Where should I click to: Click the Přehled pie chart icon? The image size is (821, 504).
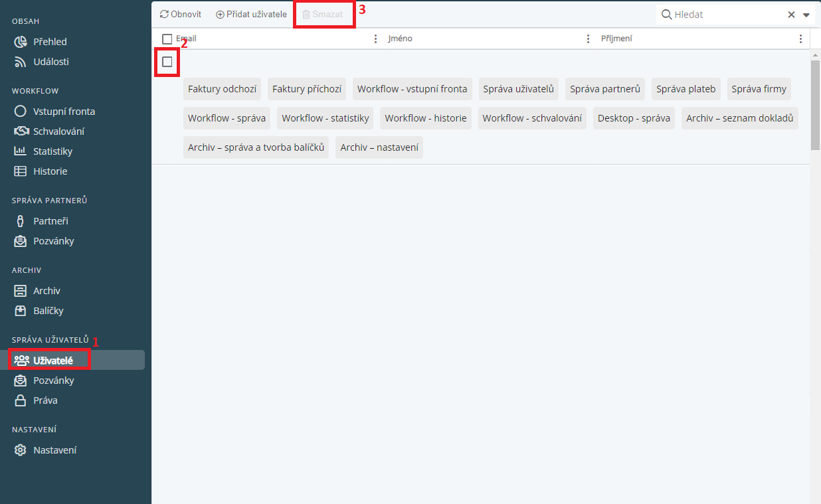[21, 42]
